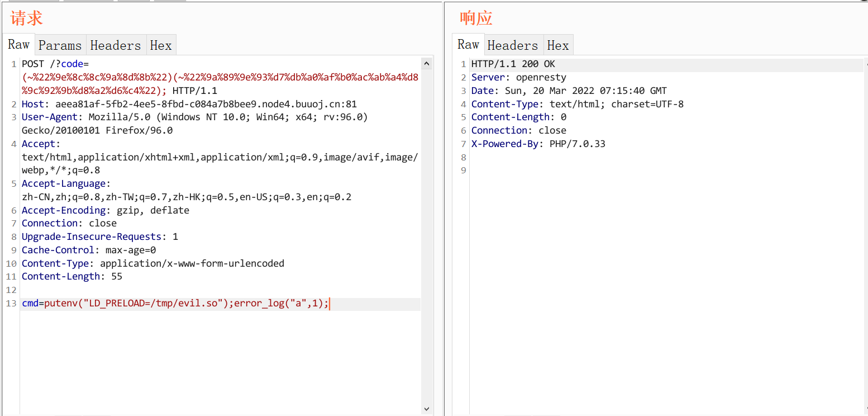Select the response Raw tab
Screen dimensions: 868x416
(468, 45)
